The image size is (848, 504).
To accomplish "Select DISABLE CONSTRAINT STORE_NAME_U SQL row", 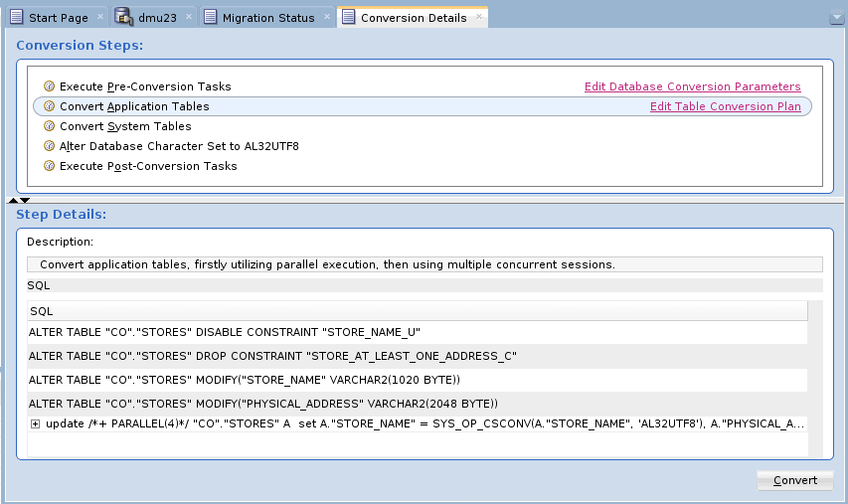I will (x=418, y=332).
